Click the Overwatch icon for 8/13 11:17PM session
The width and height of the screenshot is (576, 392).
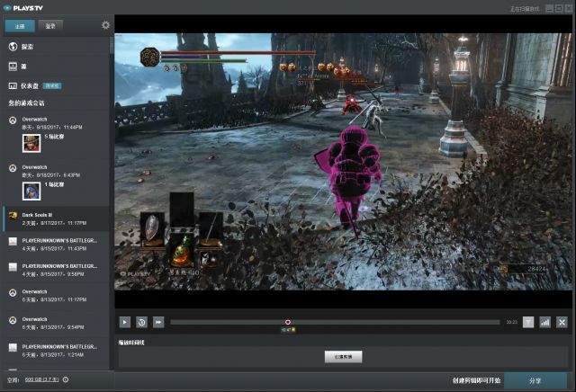pos(13,293)
